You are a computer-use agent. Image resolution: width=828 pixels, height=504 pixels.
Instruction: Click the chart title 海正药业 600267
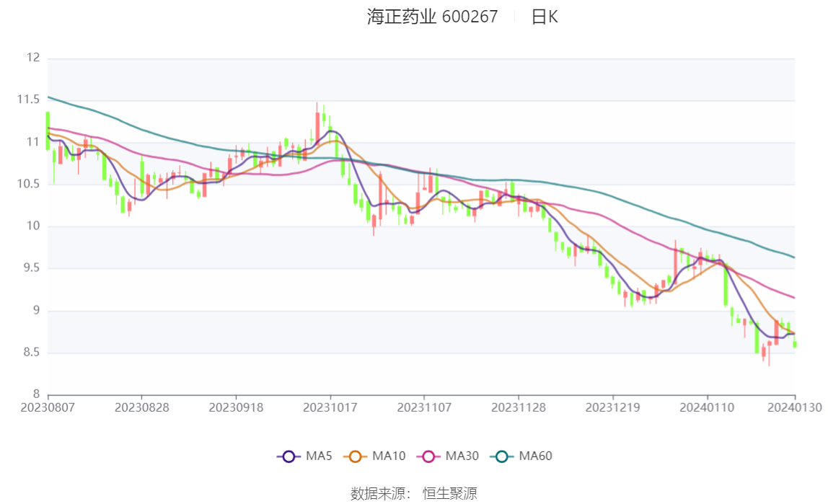pyautogui.click(x=433, y=17)
